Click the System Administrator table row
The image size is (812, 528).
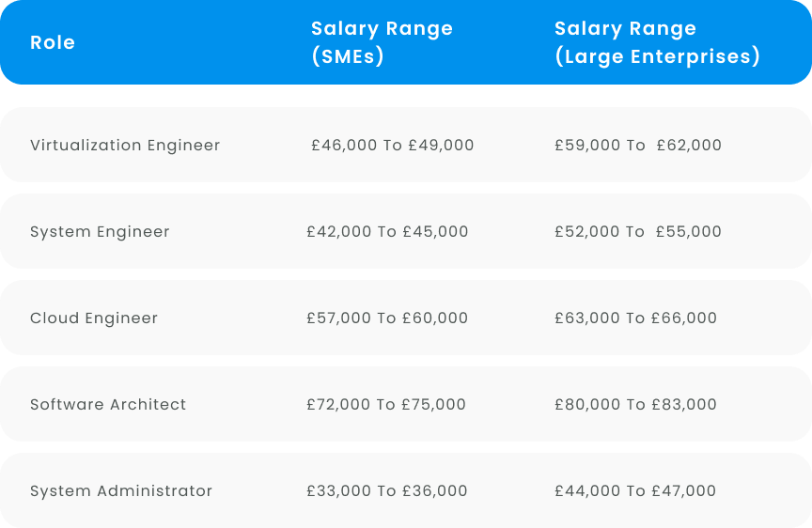point(406,490)
